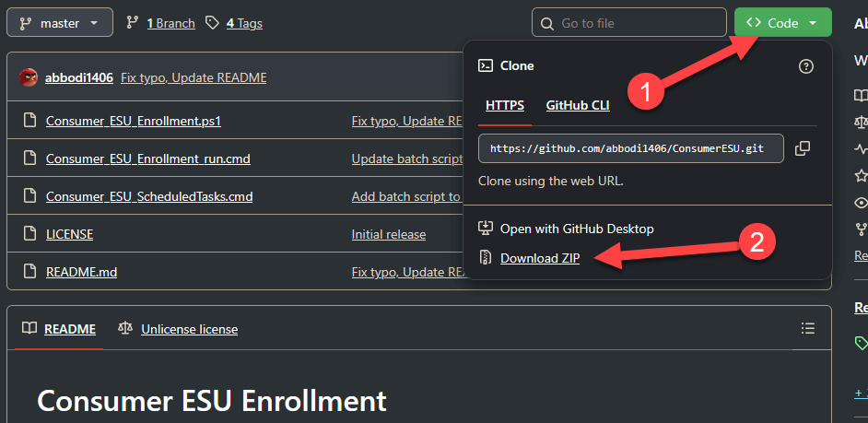The width and height of the screenshot is (868, 423).
Task: Open the README.md file
Action: point(81,272)
